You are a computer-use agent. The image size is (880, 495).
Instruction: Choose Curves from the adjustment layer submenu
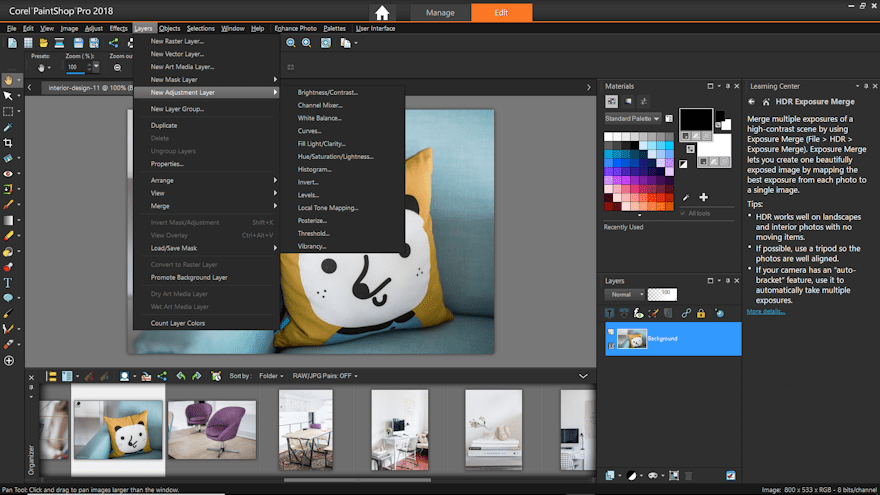click(x=309, y=131)
